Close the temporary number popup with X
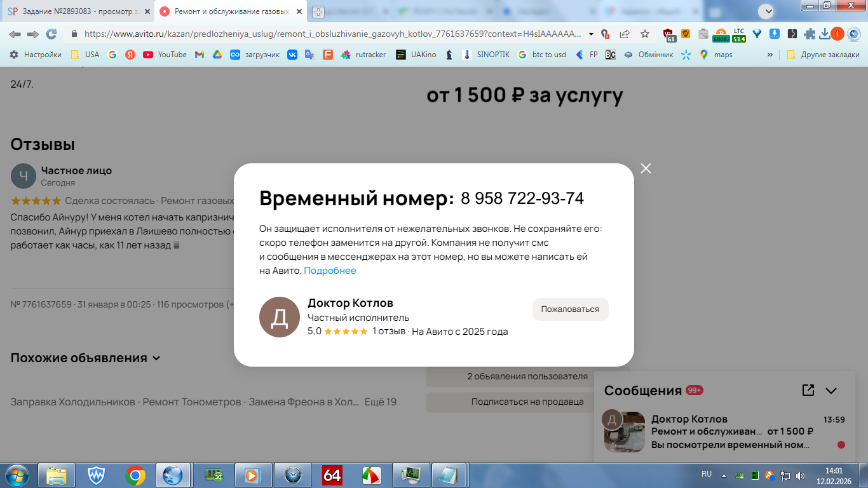 point(646,168)
